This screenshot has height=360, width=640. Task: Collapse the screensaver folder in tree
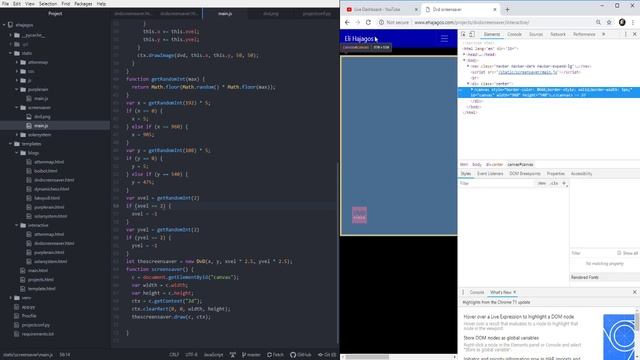(x=17, y=108)
